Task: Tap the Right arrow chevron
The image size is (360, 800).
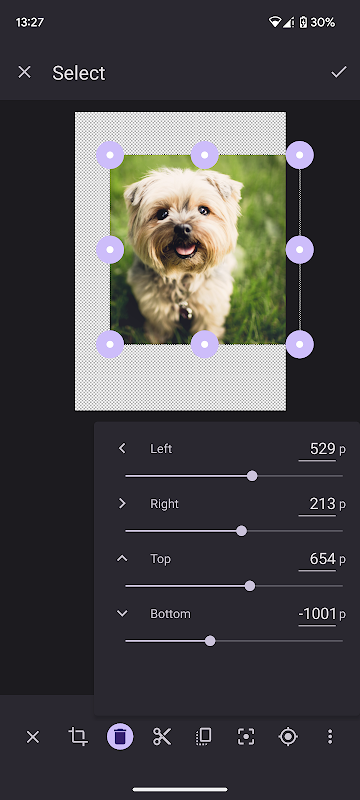Action: [122, 504]
